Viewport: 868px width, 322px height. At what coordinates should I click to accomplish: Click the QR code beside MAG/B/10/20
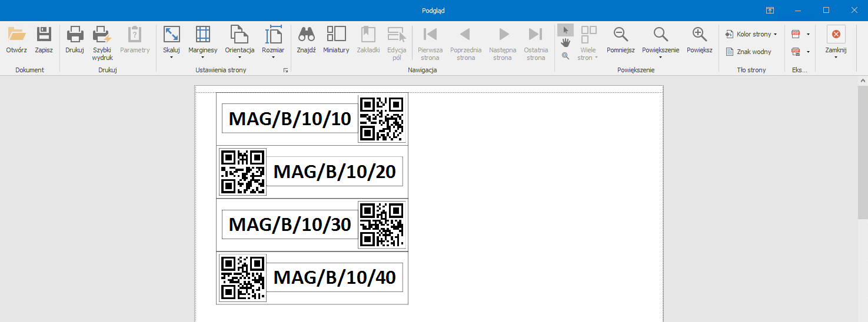tap(242, 172)
